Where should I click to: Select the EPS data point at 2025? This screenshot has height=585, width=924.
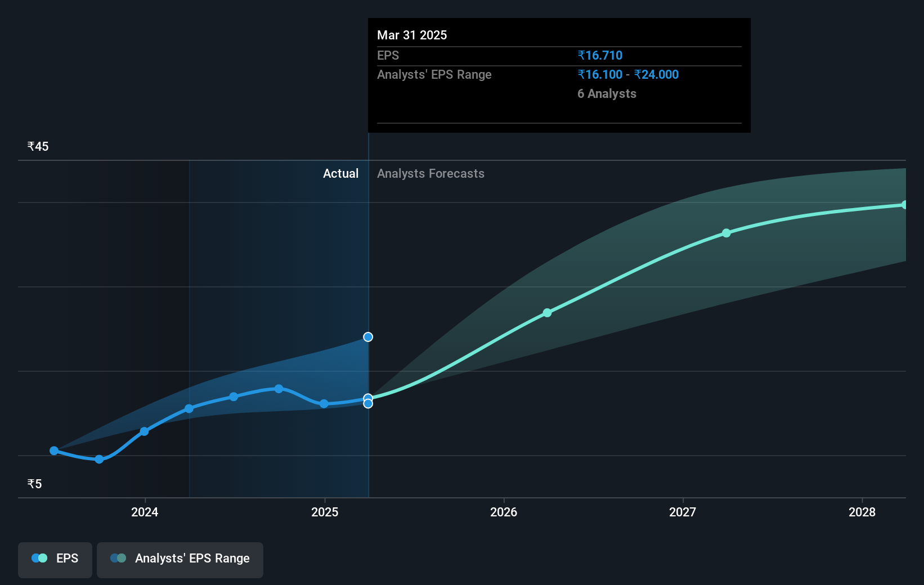point(324,404)
